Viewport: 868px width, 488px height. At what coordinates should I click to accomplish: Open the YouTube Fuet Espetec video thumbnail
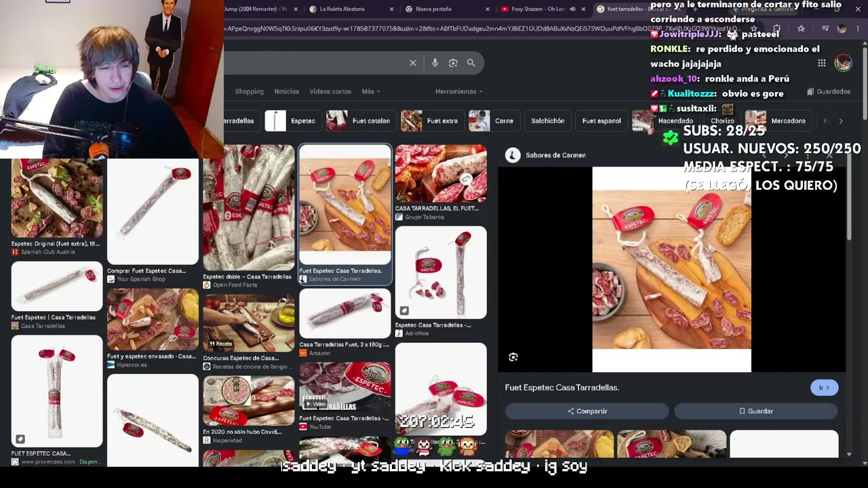(345, 387)
